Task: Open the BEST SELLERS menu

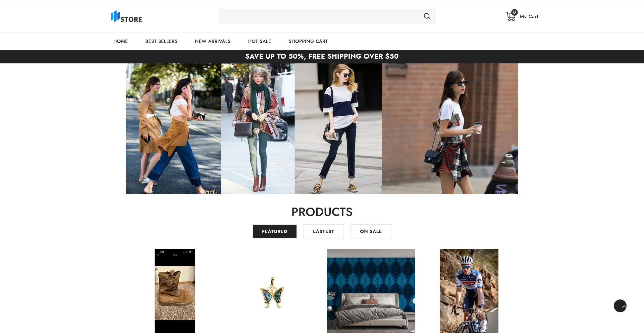Action: point(161,41)
